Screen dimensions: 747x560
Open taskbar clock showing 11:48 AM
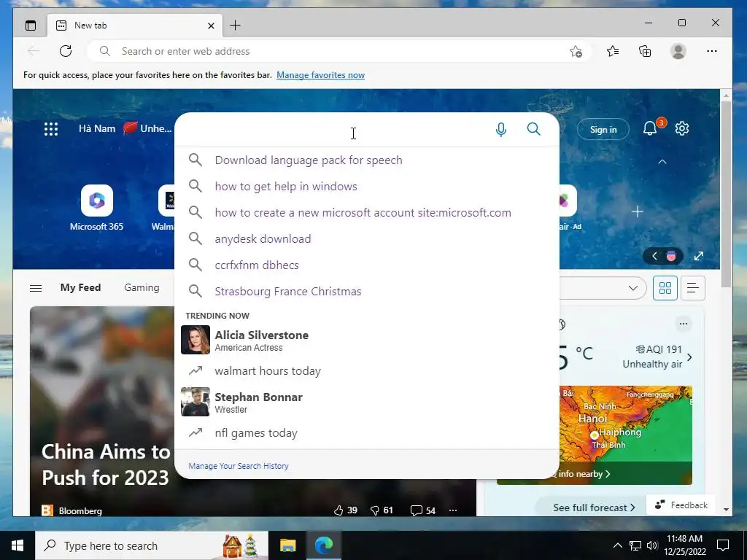click(684, 545)
